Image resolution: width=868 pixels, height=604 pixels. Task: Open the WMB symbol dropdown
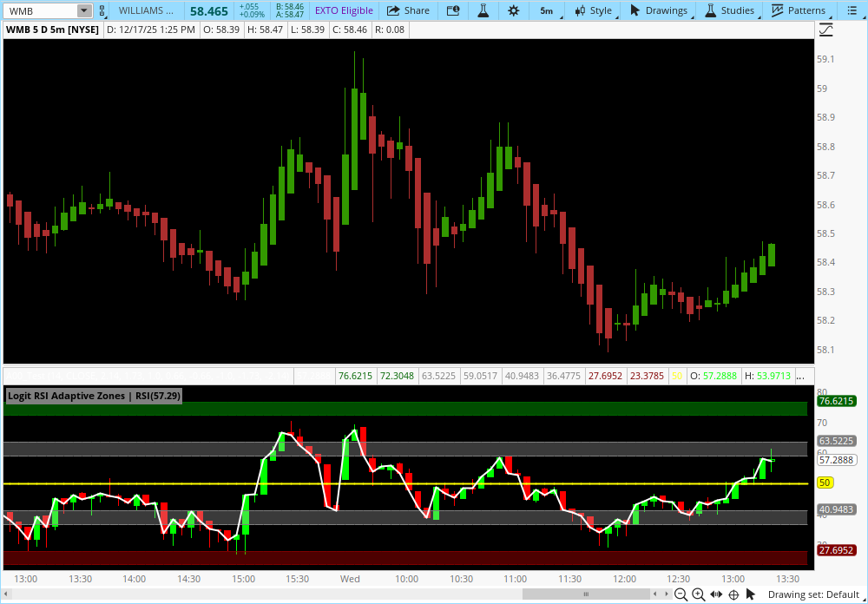(x=84, y=10)
